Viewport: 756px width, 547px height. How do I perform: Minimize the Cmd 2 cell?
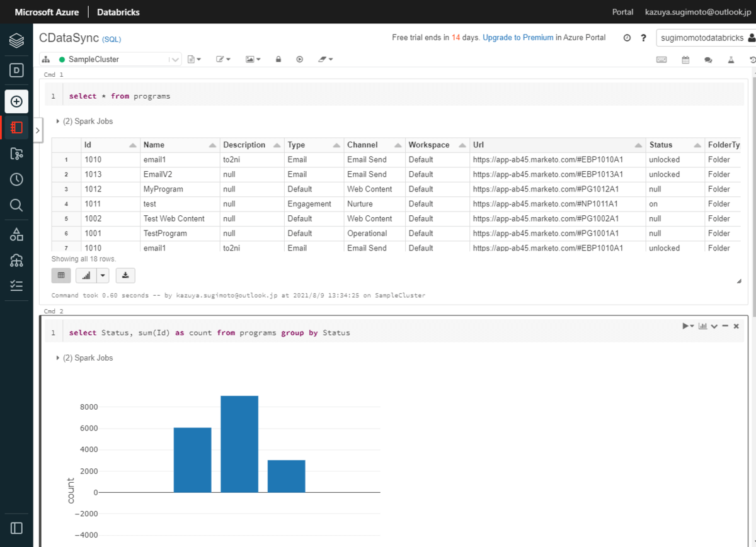pos(725,326)
